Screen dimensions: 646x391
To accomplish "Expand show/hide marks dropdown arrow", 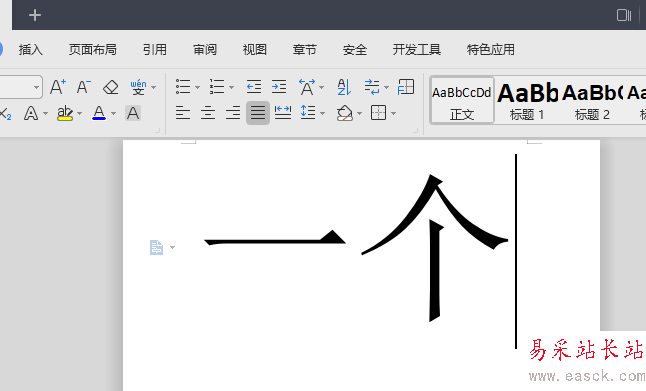I will pos(386,87).
